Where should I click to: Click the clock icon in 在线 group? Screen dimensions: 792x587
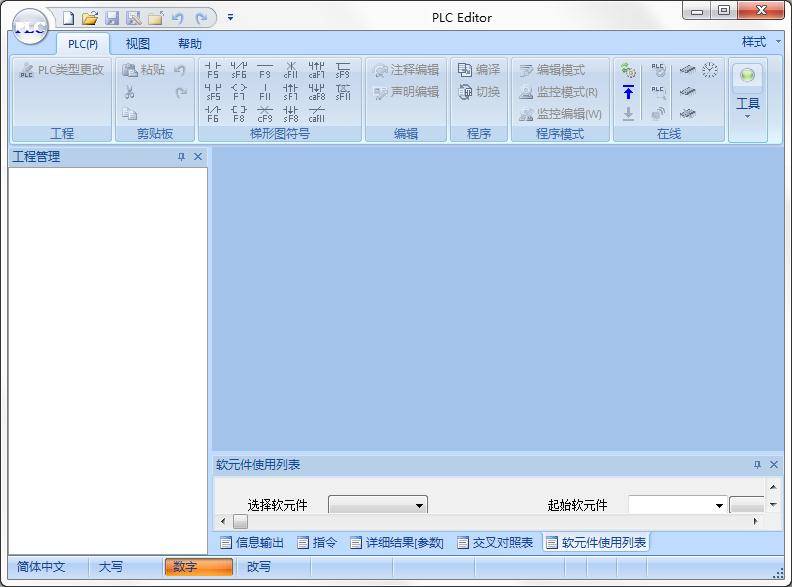coord(710,70)
